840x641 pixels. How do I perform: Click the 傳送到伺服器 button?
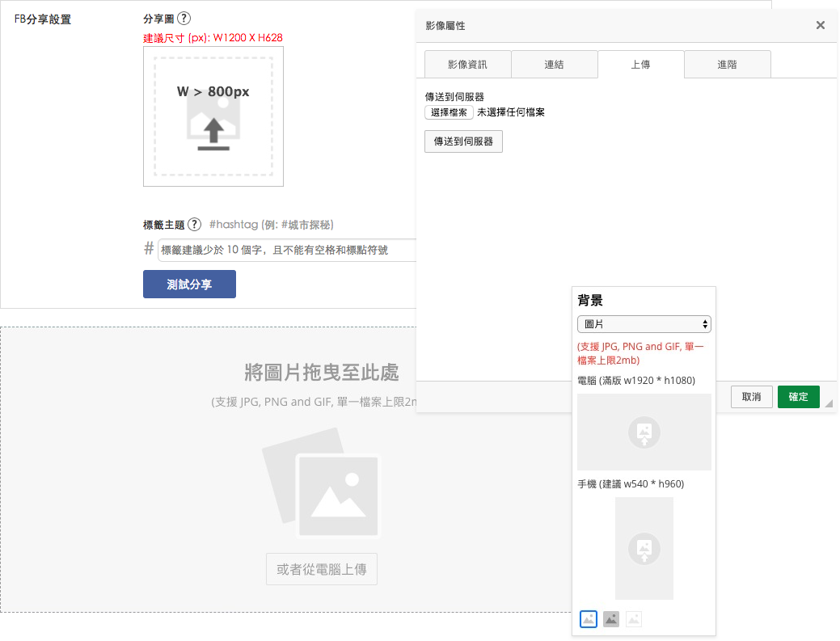pos(463,141)
